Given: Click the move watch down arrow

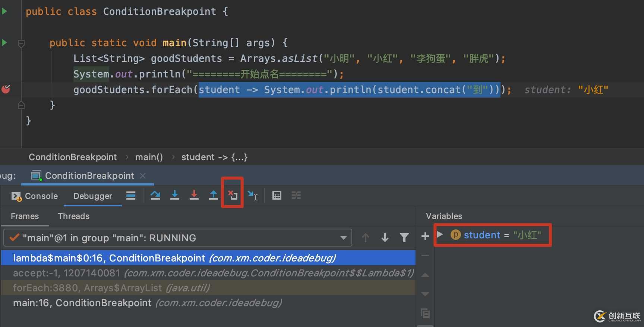Looking at the screenshot, I should click(425, 294).
